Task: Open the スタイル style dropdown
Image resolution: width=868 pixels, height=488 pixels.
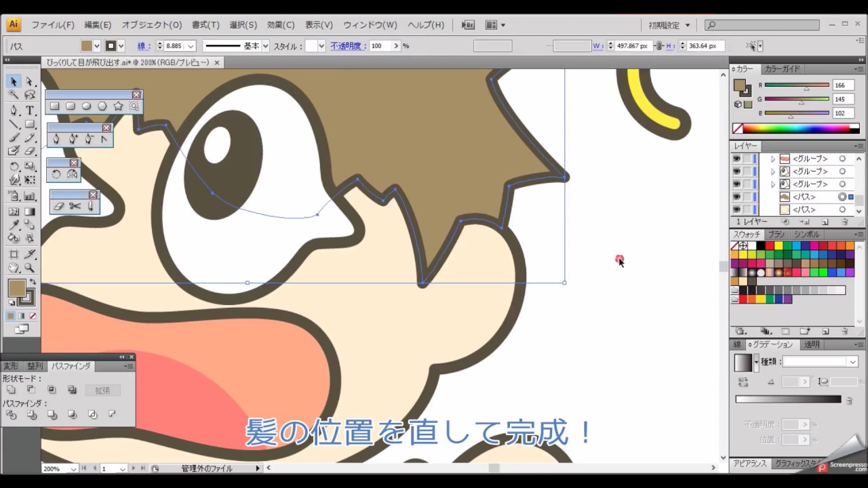Action: [321, 46]
